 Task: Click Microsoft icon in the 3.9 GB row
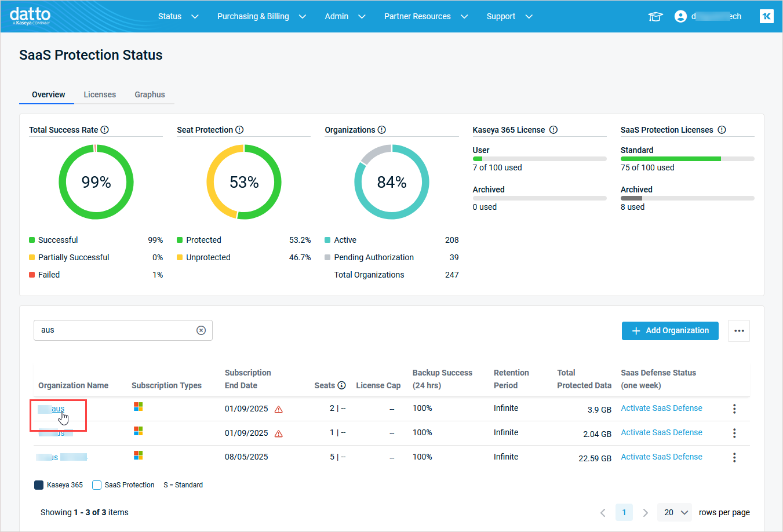pyautogui.click(x=138, y=407)
